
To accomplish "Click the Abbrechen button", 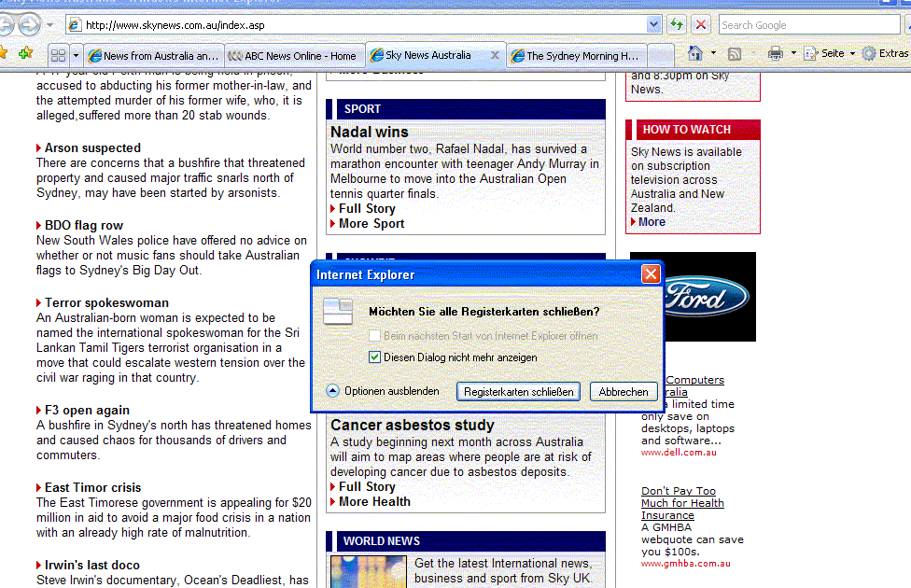I will [624, 392].
